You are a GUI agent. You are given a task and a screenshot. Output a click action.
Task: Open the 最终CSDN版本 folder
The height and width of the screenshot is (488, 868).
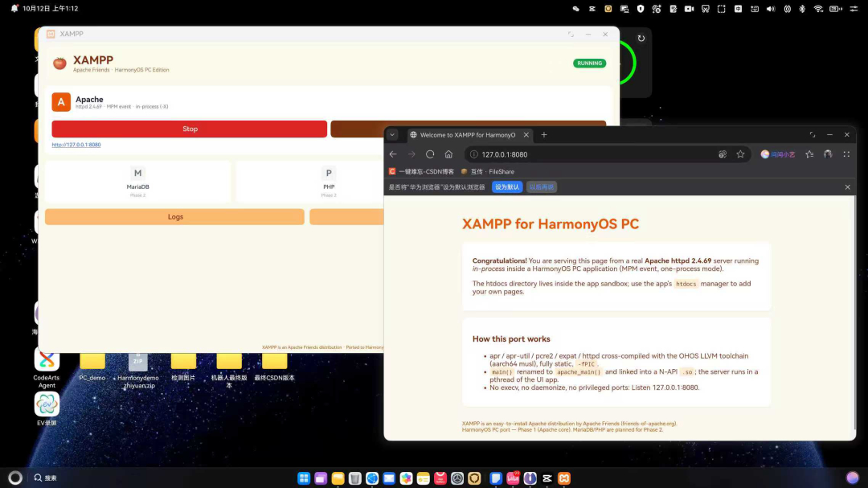[274, 368]
